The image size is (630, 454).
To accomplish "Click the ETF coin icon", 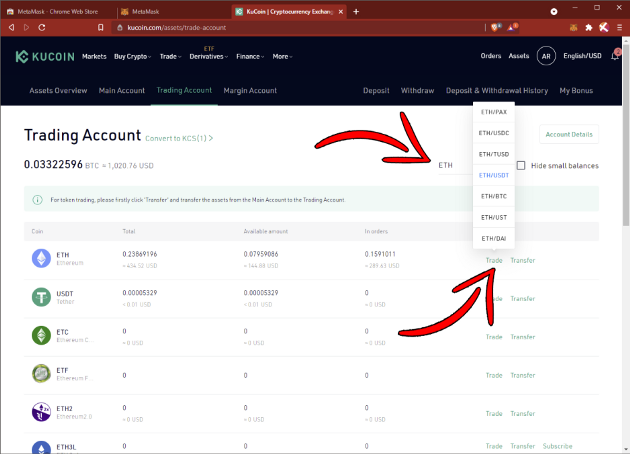I will [41, 374].
